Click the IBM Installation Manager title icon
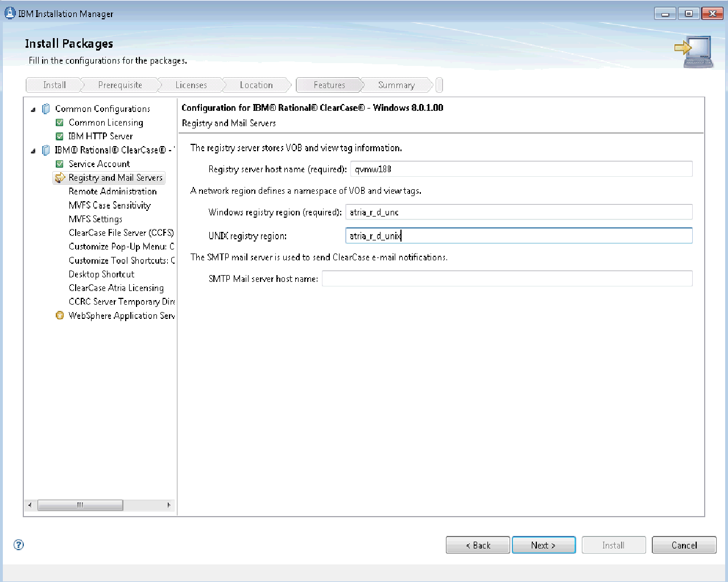Screen dimensions: 728x582 pos(10,13)
